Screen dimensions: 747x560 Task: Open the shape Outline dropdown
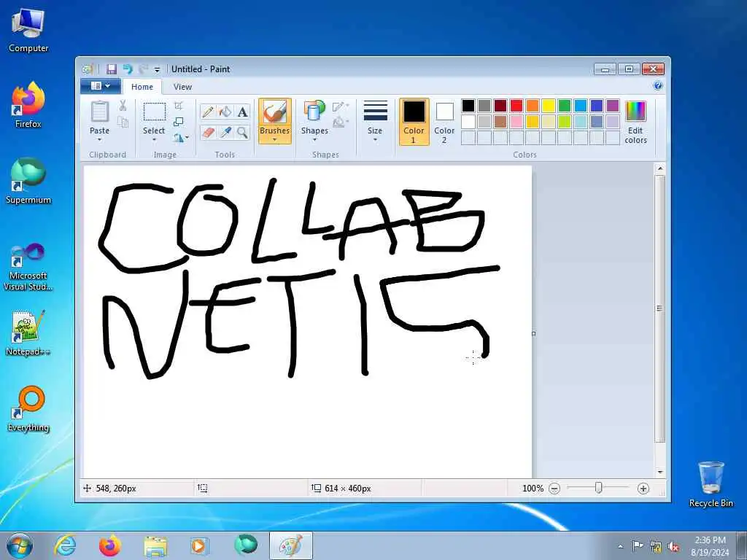(341, 106)
